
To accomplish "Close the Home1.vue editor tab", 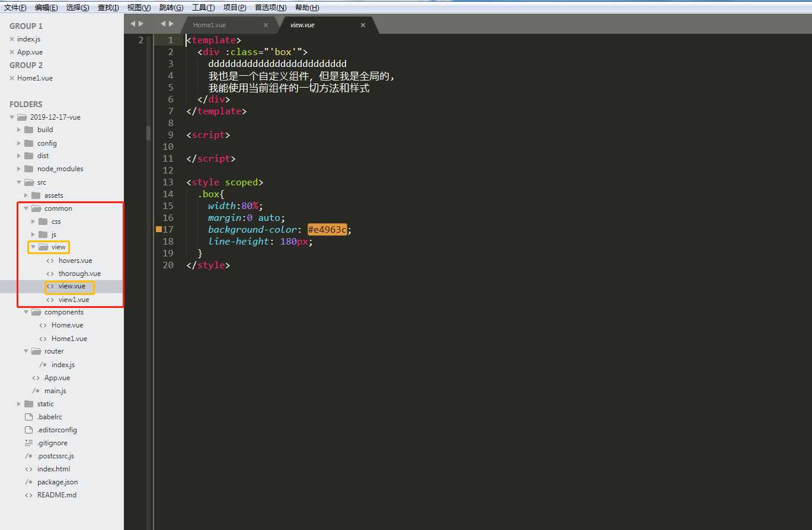I will coord(266,25).
